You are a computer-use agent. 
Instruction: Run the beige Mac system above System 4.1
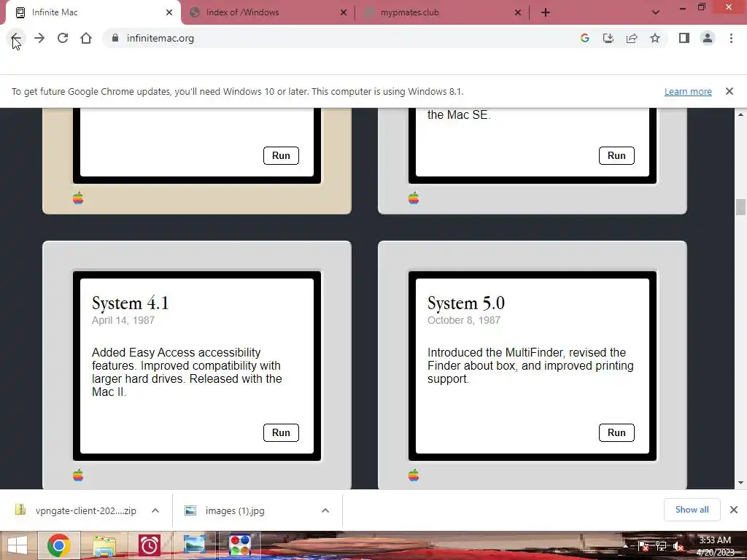point(281,156)
